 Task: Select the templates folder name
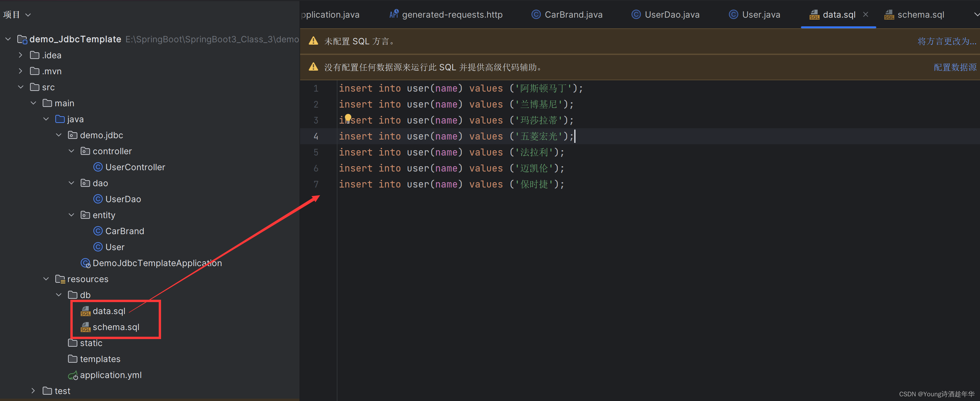(100, 359)
